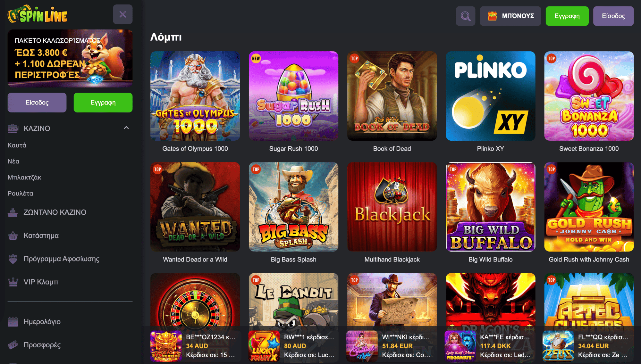Image resolution: width=641 pixels, height=364 pixels.
Task: Select Καυτά in casino submenu
Action: click(x=17, y=145)
